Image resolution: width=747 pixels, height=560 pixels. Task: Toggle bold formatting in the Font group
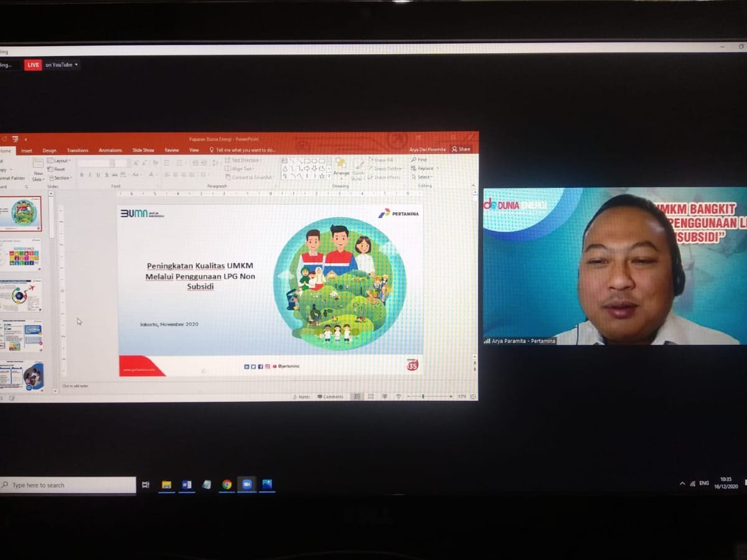81,174
